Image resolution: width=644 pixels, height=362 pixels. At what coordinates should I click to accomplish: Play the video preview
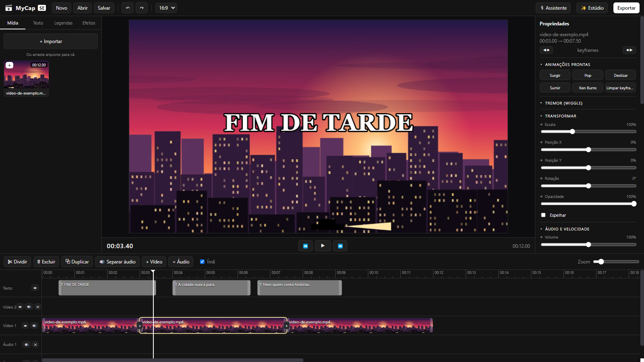(x=323, y=246)
